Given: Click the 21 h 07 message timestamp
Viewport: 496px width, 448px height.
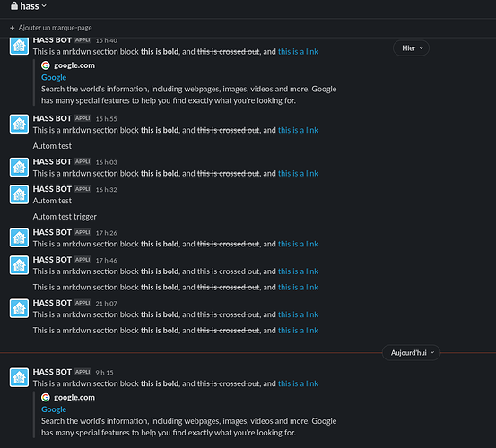Looking at the screenshot, I should 106,304.
